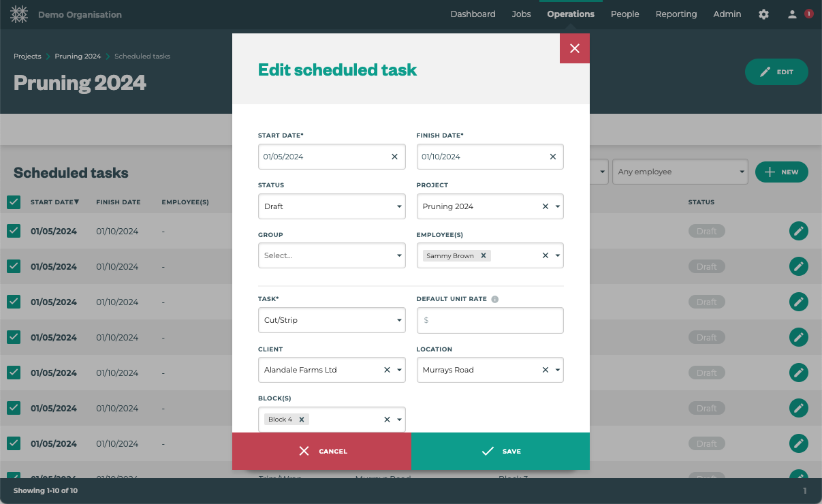Uncheck the third scheduled task row

[14, 302]
